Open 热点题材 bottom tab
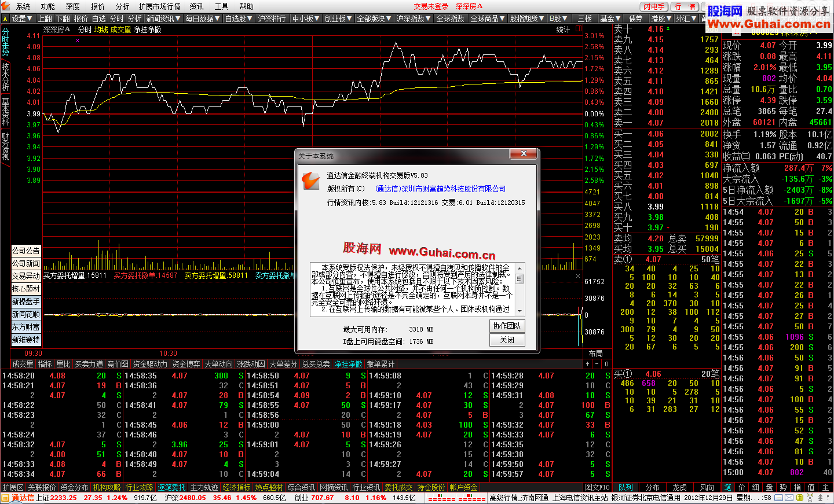 coord(269,487)
